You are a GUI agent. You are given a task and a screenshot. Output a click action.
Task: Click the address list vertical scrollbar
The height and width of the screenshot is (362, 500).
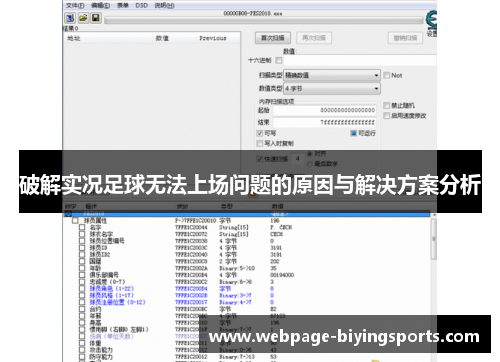pos(433,287)
